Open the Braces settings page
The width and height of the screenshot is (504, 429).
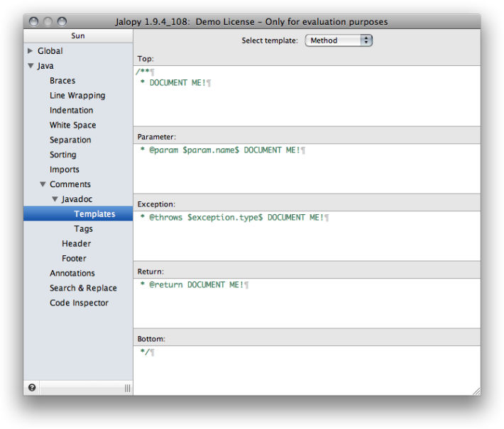62,81
